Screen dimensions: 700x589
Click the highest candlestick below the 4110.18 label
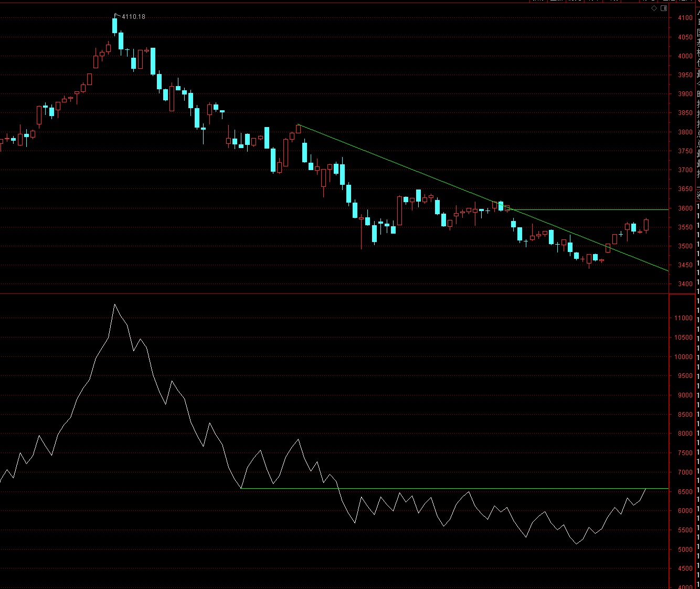pyautogui.click(x=115, y=26)
